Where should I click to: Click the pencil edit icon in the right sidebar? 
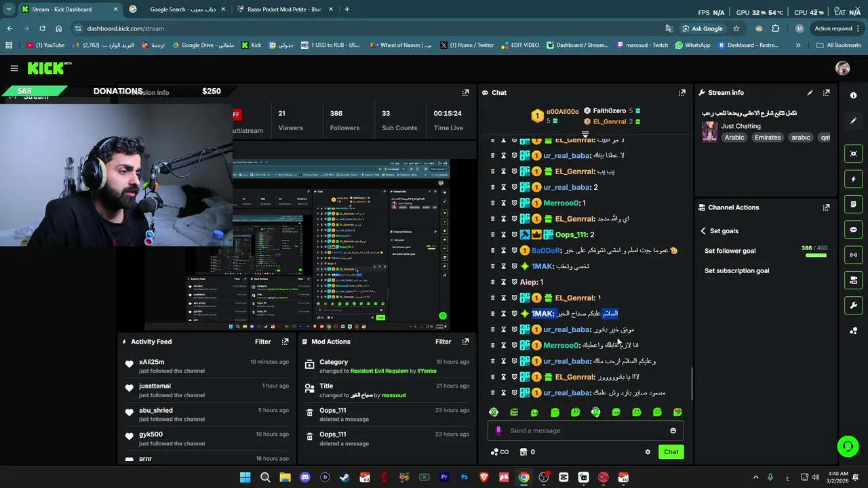853,121
